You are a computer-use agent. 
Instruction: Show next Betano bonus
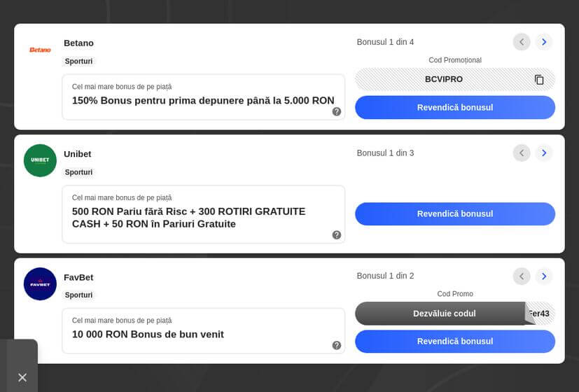544,42
